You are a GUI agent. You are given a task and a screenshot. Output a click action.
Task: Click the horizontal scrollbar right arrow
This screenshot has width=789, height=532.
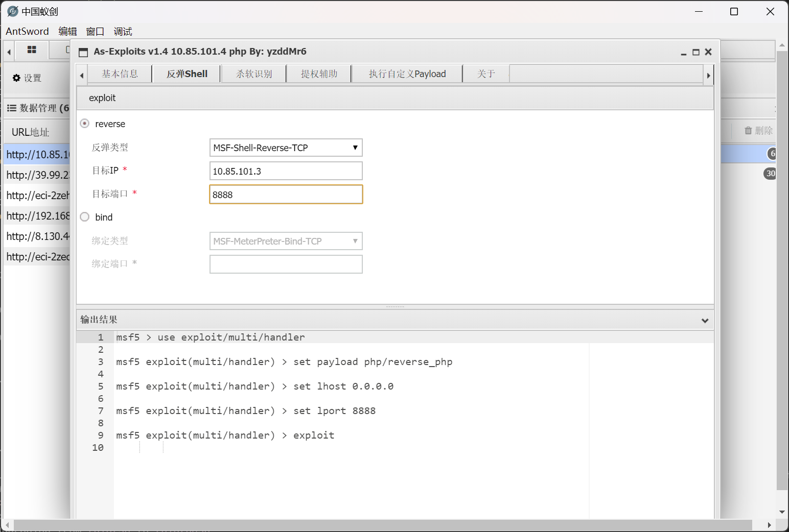tap(770, 525)
